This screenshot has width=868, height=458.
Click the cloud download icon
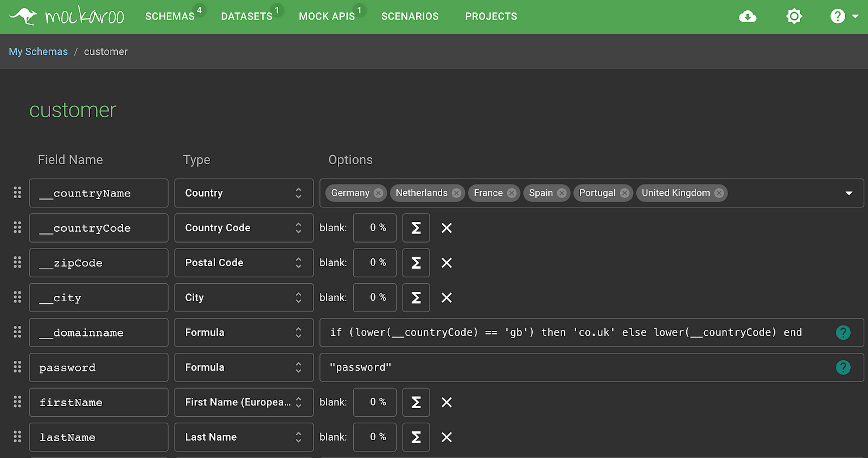tap(747, 16)
